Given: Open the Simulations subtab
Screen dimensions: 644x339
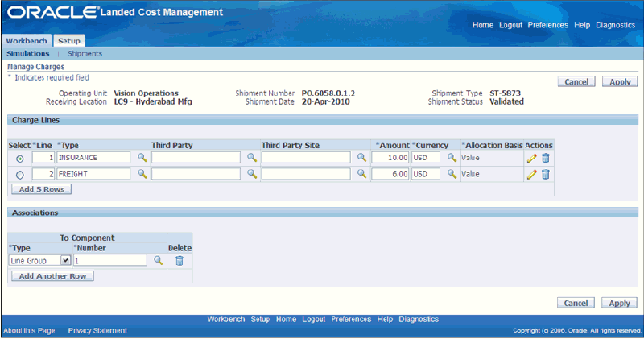Looking at the screenshot, I should [28, 54].
